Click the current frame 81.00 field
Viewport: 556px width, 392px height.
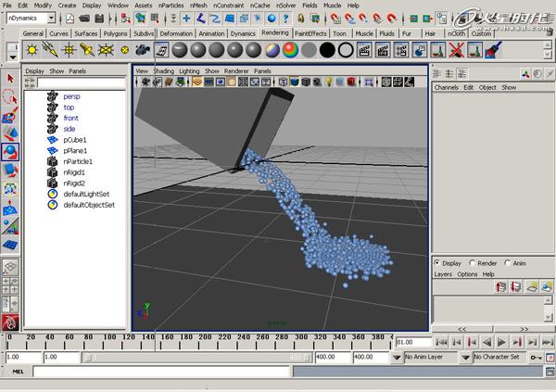[x=413, y=342]
